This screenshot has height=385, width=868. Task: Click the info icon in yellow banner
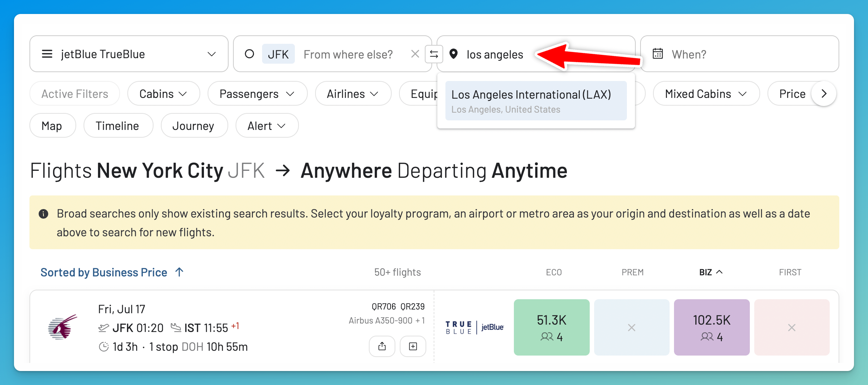(x=43, y=214)
